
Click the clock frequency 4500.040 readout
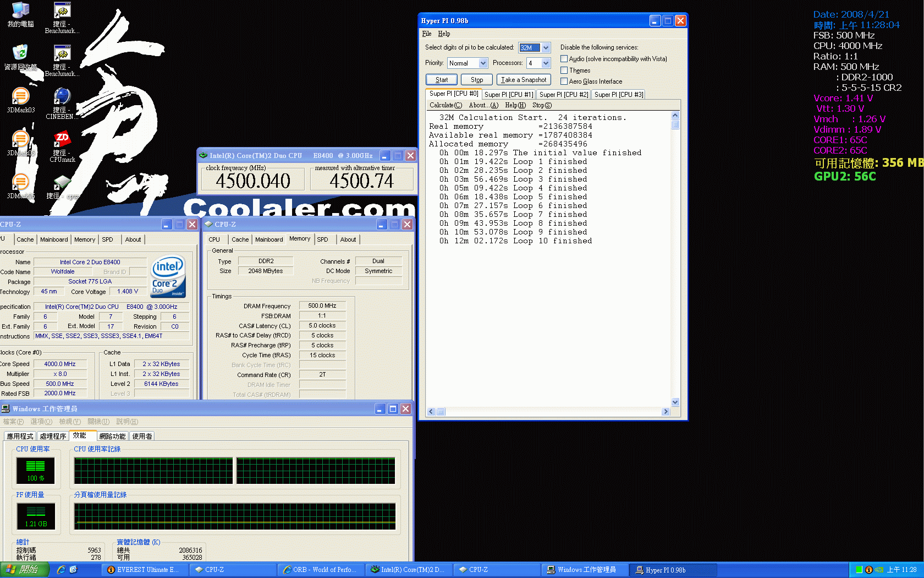253,181
